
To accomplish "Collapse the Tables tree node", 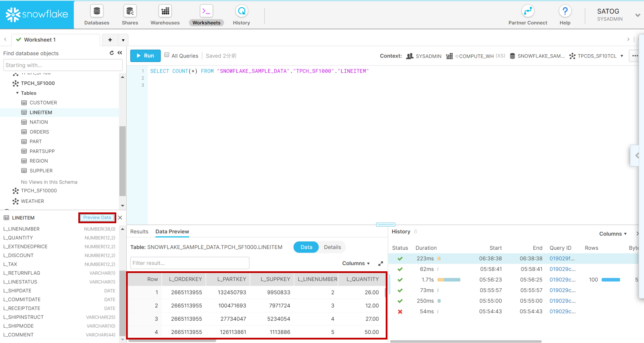I will [x=17, y=93].
